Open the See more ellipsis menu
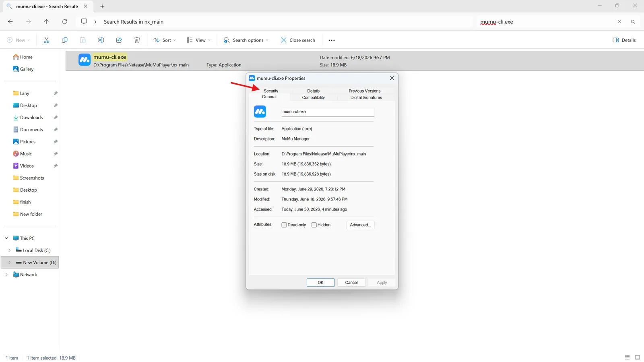This screenshot has width=644, height=362. [332, 40]
